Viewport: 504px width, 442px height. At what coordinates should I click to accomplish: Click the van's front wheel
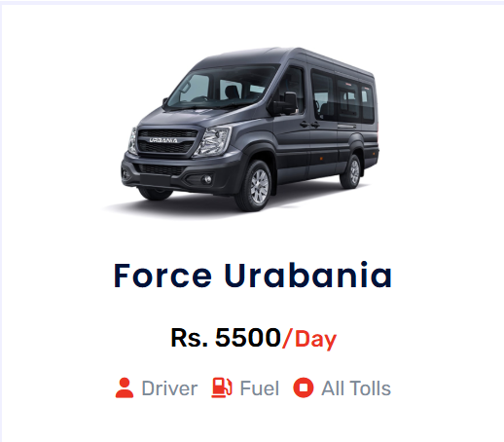[x=255, y=186]
